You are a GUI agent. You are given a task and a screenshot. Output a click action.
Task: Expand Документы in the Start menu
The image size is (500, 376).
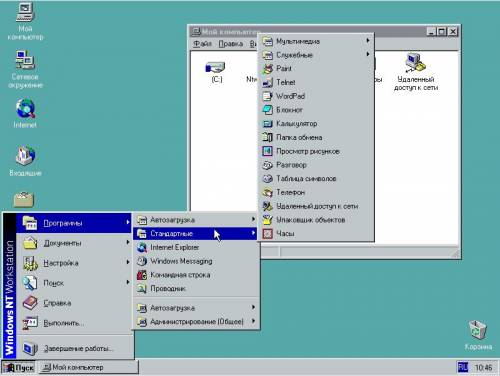click(x=75, y=243)
